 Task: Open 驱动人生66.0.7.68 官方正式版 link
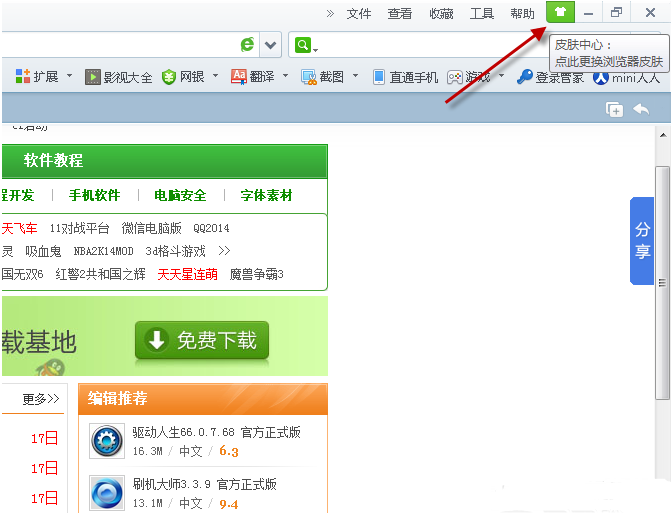pos(216,432)
